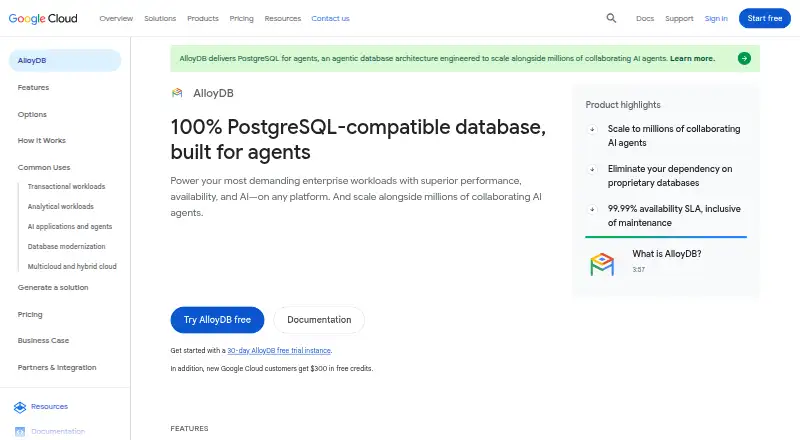
Task: Open the Solutions menu
Action: point(160,18)
